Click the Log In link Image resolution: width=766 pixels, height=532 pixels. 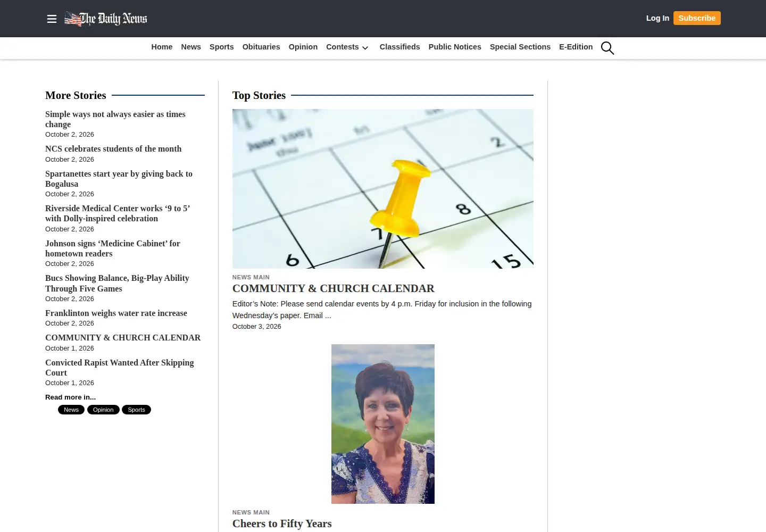tap(657, 18)
